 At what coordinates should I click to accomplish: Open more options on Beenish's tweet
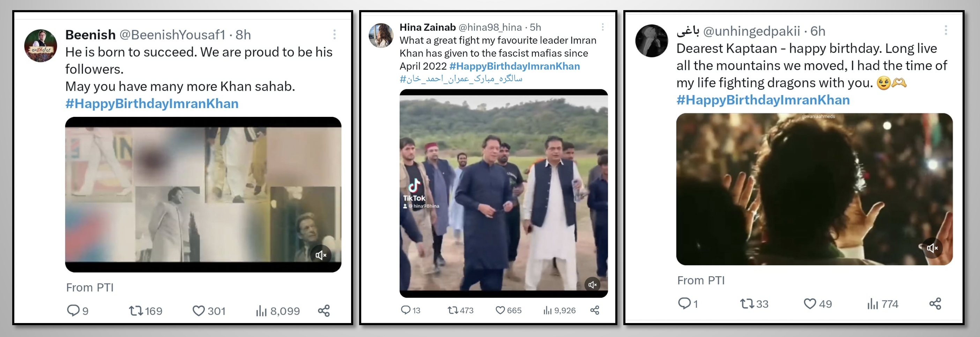tap(334, 35)
